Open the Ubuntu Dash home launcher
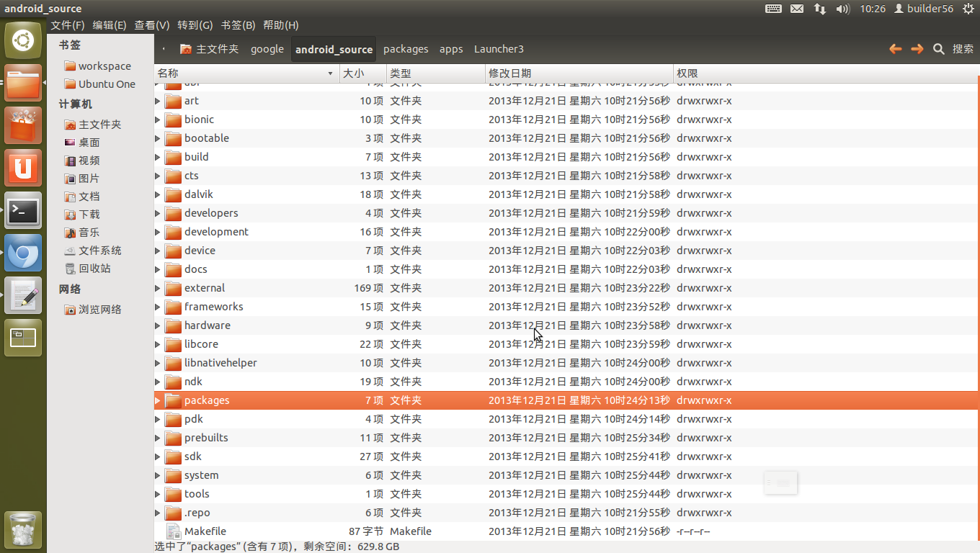The width and height of the screenshot is (980, 553). click(23, 40)
